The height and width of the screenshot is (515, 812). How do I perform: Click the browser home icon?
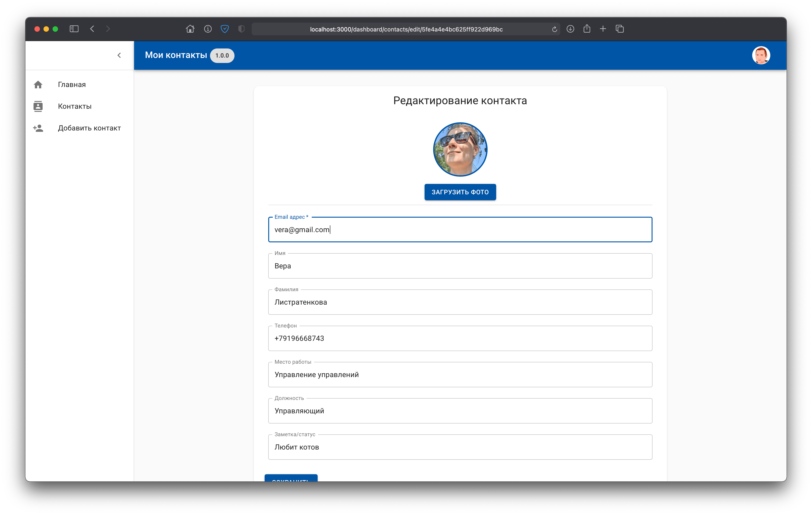(x=190, y=29)
